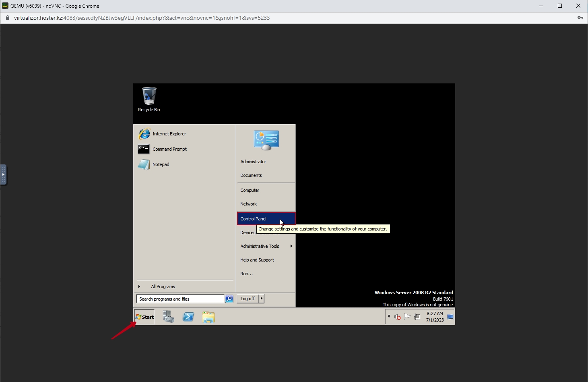This screenshot has height=382, width=588.
Task: Click the site lock icon in address bar
Action: tap(7, 18)
